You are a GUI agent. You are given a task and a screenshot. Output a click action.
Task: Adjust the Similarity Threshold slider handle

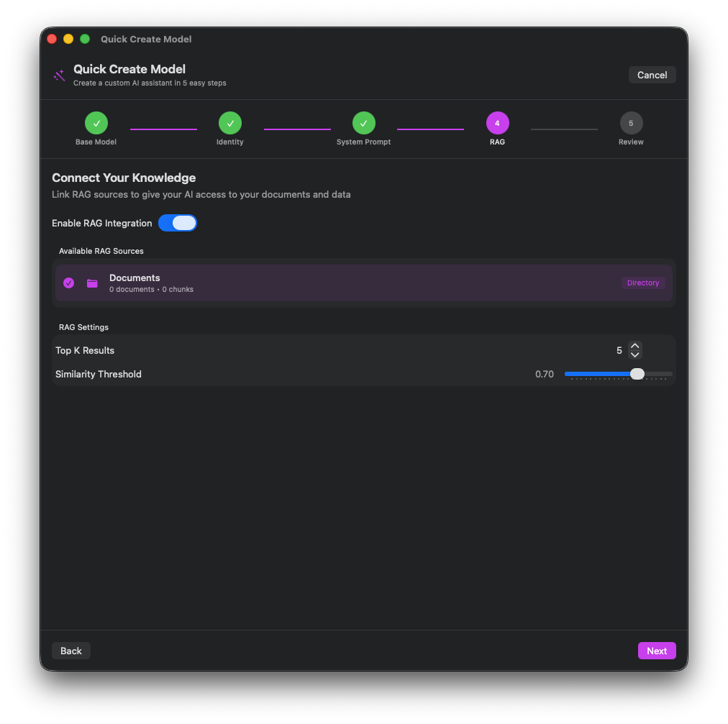tap(637, 374)
